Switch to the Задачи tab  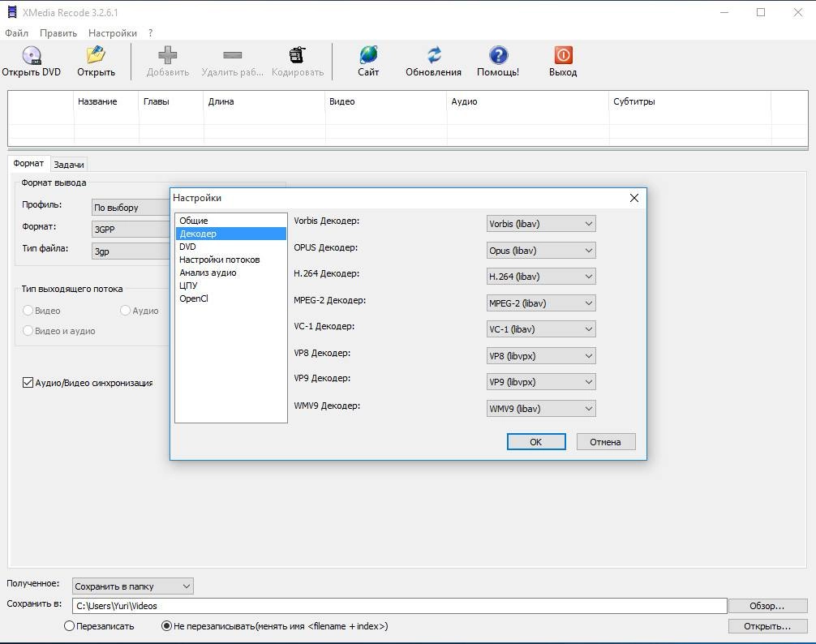coord(69,165)
